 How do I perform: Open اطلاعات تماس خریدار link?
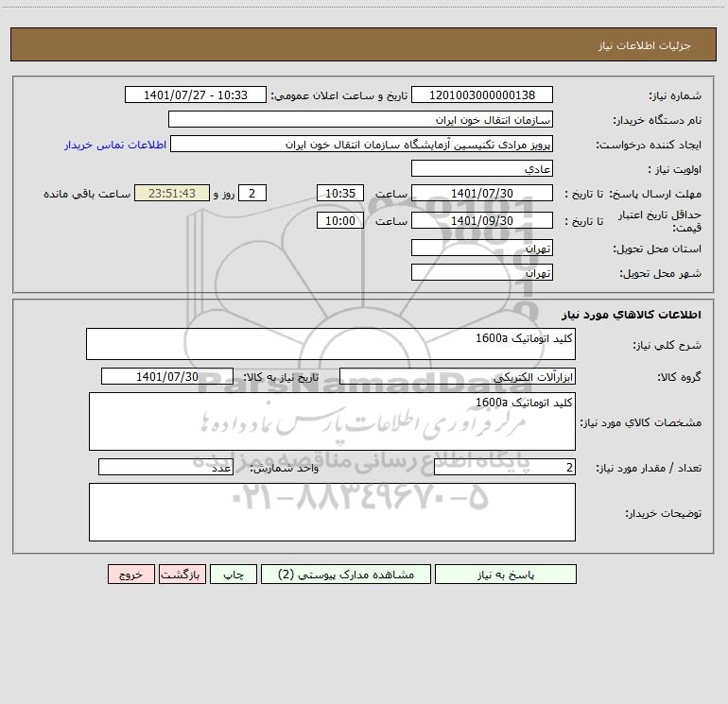pyautogui.click(x=115, y=145)
